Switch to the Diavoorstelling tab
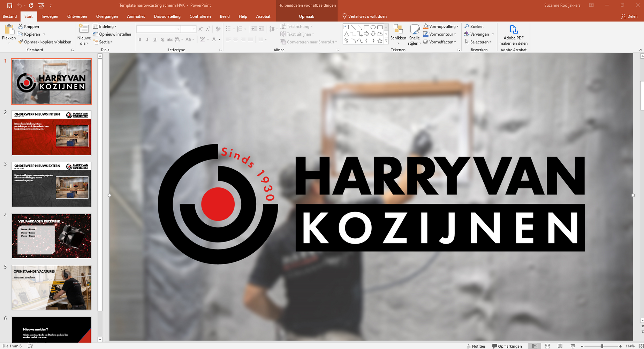The image size is (644, 349). coord(167,16)
